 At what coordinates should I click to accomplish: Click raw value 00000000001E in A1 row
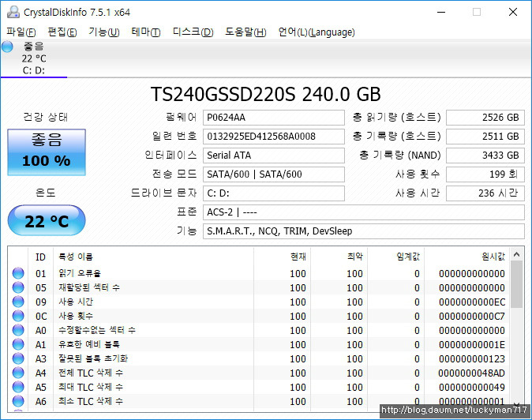coord(471,345)
